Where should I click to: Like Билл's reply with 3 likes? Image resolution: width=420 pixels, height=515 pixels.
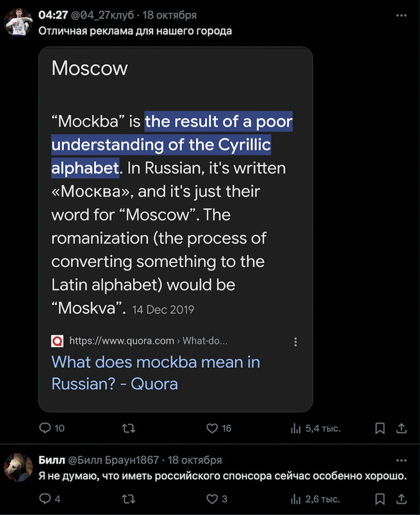pos(212,499)
